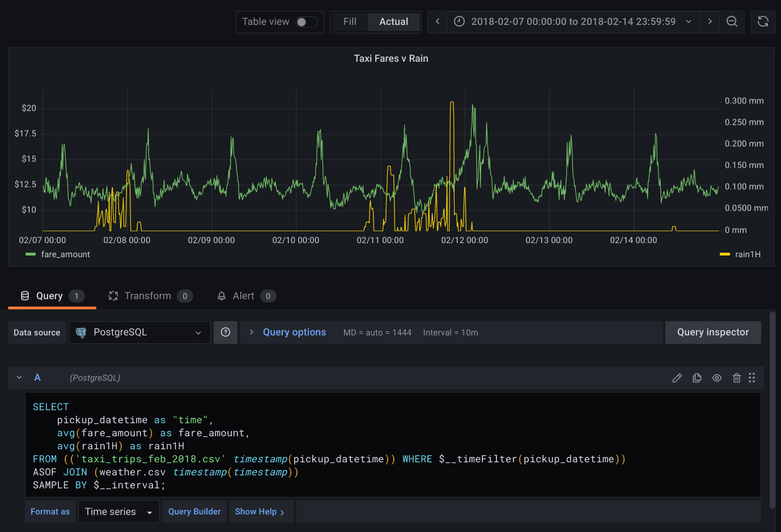Click the Query Builder button
The image size is (781, 532).
click(194, 512)
